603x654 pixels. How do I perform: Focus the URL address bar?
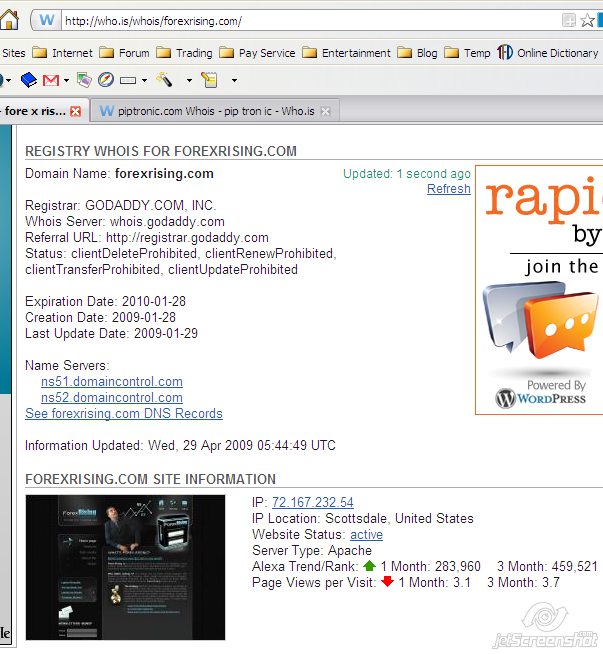(309, 20)
